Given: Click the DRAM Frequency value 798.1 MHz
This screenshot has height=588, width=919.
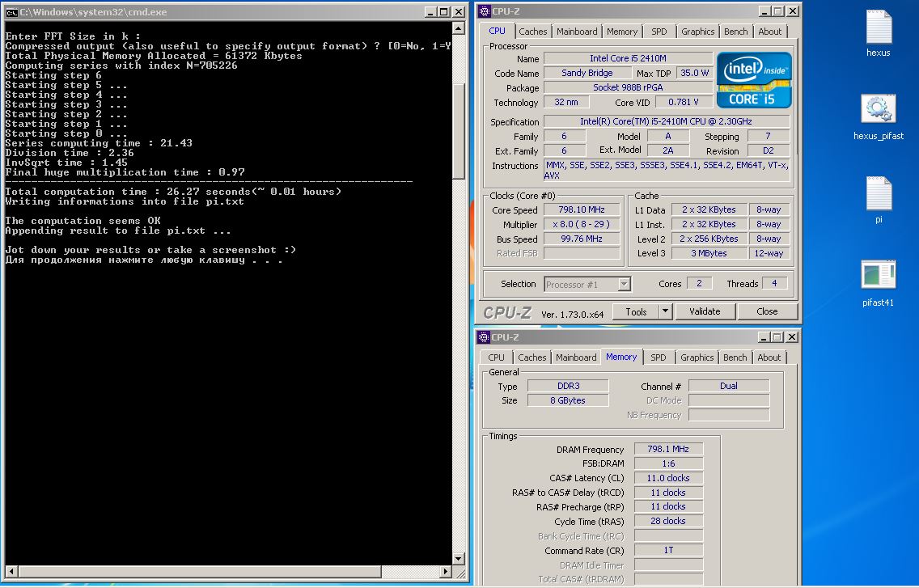Looking at the screenshot, I should [x=668, y=449].
